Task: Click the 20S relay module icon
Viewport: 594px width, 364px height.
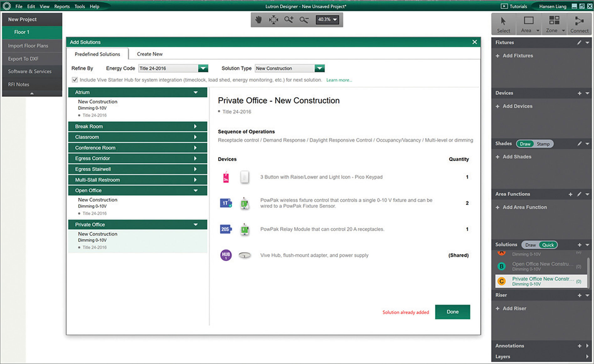Action: [x=226, y=229]
